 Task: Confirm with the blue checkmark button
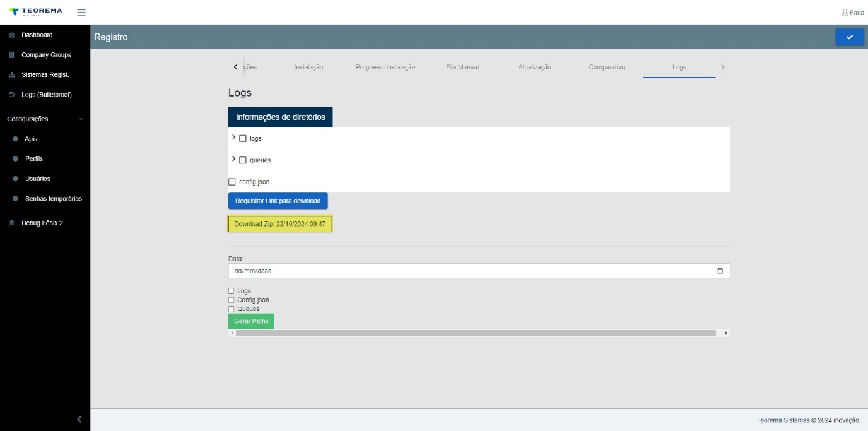(850, 37)
